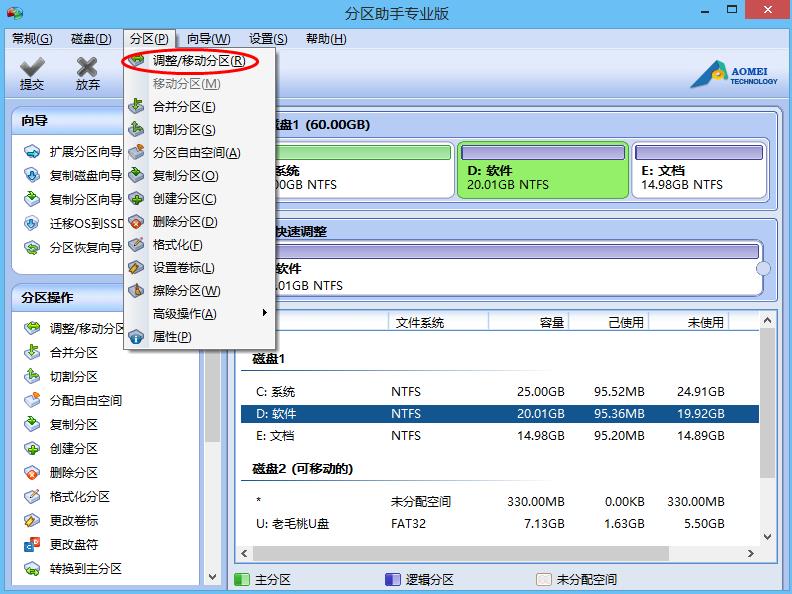Click sidebar 更改卷标 icon

pyautogui.click(x=32, y=520)
